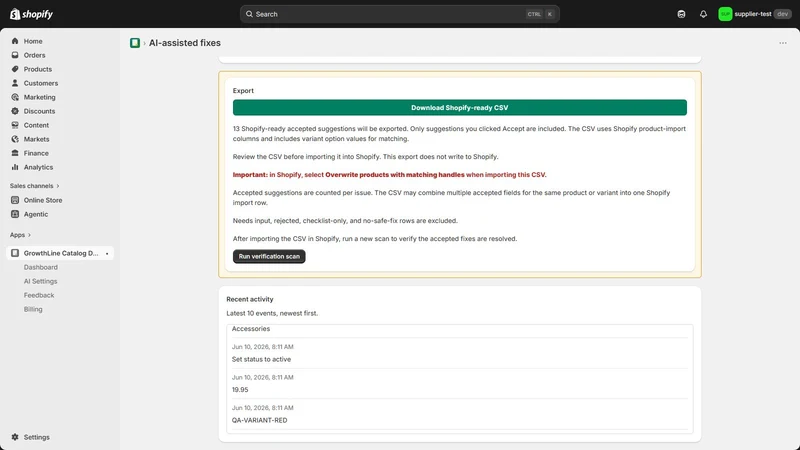Open the Products tag icon
800x450 pixels.
click(15, 69)
